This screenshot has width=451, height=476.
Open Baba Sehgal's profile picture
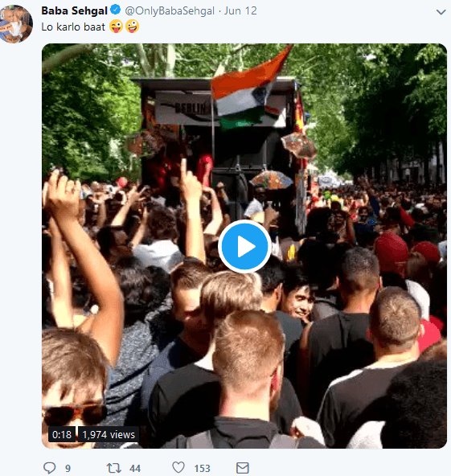[x=16, y=23]
